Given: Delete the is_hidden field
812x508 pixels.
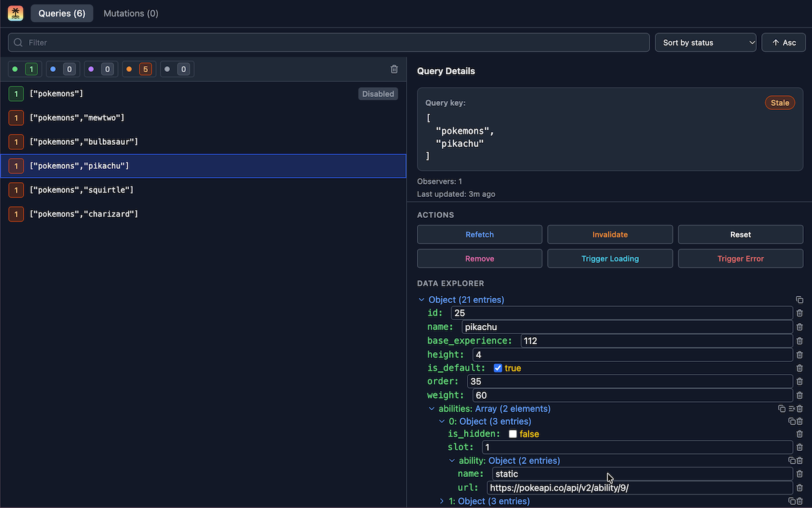Looking at the screenshot, I should coord(799,434).
